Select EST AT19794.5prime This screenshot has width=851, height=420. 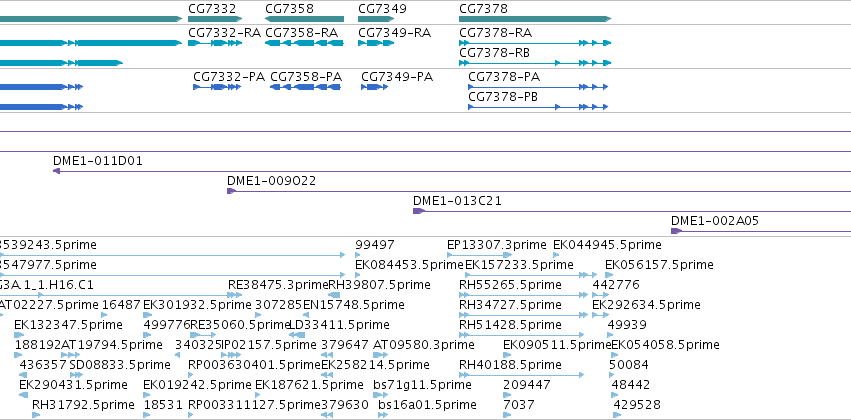point(112,345)
